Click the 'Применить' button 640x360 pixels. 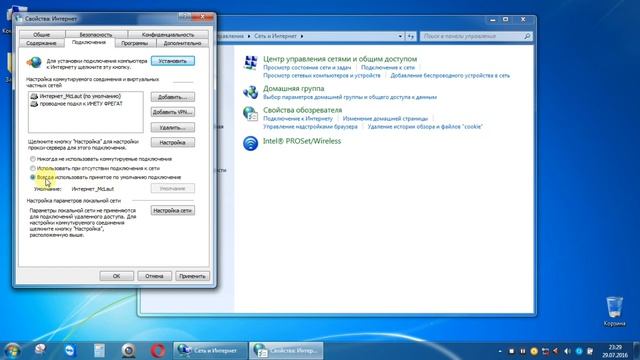192,276
